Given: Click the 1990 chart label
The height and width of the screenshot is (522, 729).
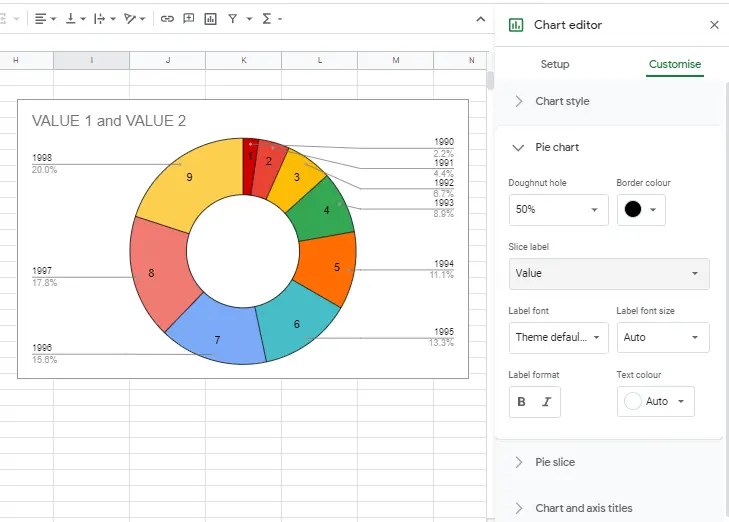Looking at the screenshot, I should click(x=444, y=142).
